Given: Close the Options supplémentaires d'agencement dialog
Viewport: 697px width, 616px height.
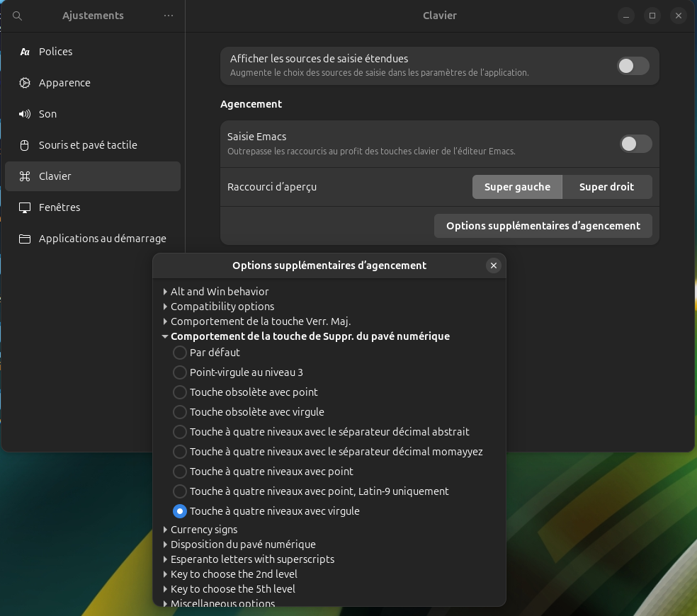Looking at the screenshot, I should click(x=494, y=266).
